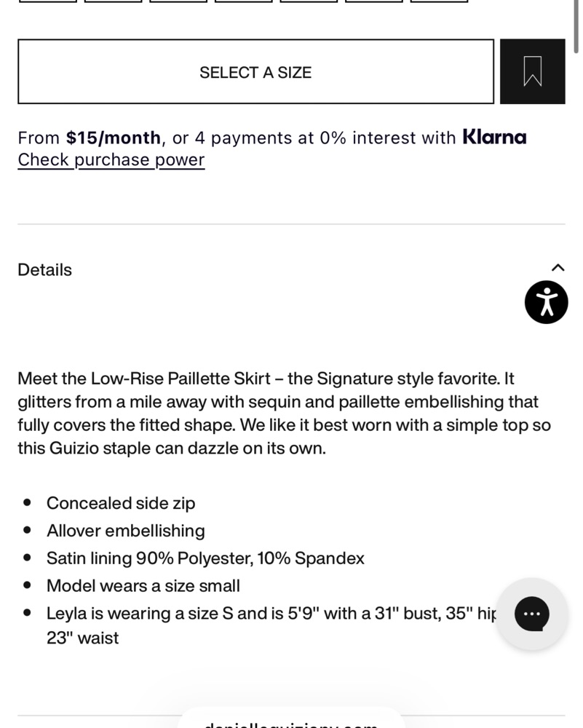This screenshot has width=583, height=728.
Task: Select the first size box in the row
Action: click(x=48, y=1)
